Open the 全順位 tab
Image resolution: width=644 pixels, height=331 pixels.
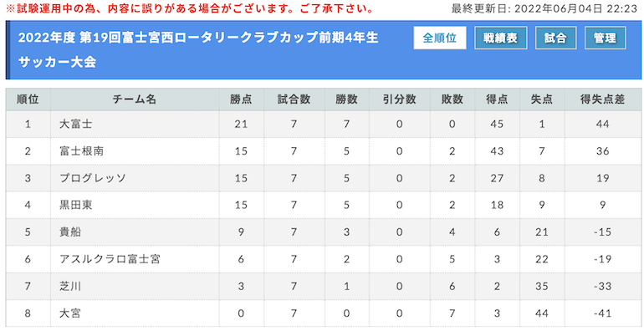(439, 38)
